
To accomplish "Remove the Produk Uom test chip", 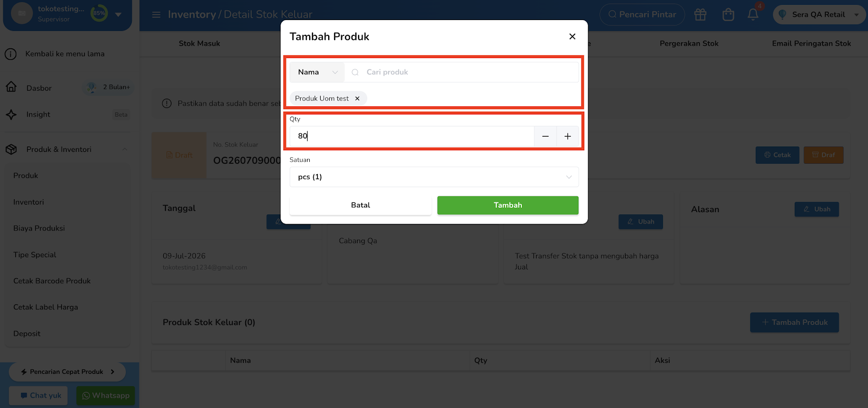I will coord(357,98).
